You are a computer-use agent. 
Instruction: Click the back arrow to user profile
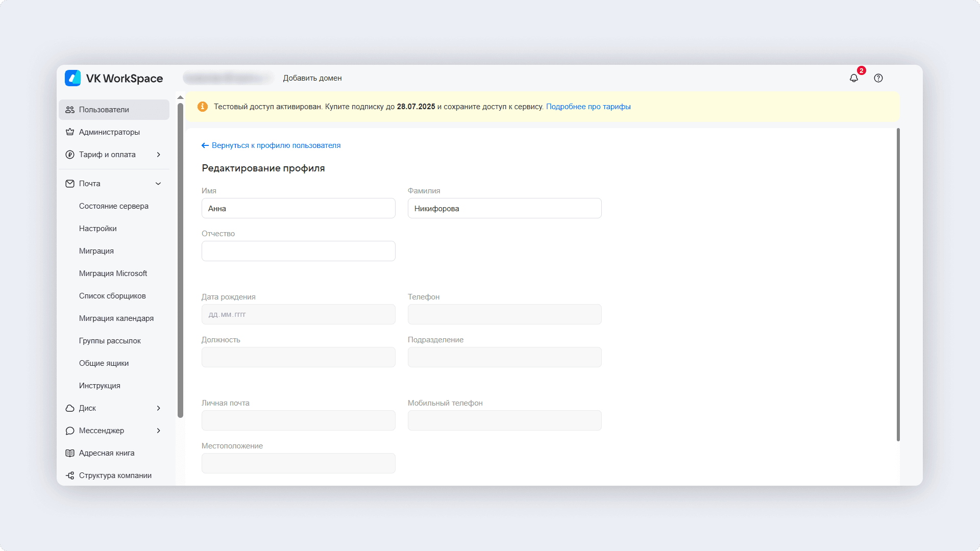pos(205,145)
